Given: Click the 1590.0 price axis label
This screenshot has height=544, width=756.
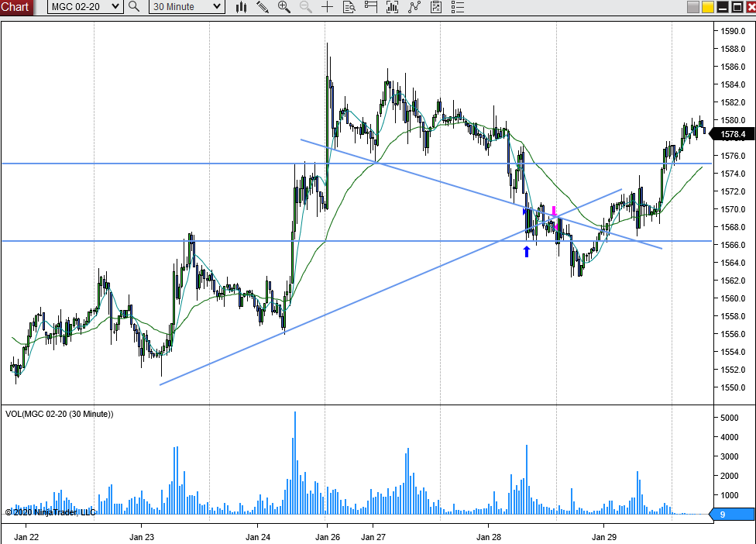Looking at the screenshot, I should pyautogui.click(x=733, y=31).
